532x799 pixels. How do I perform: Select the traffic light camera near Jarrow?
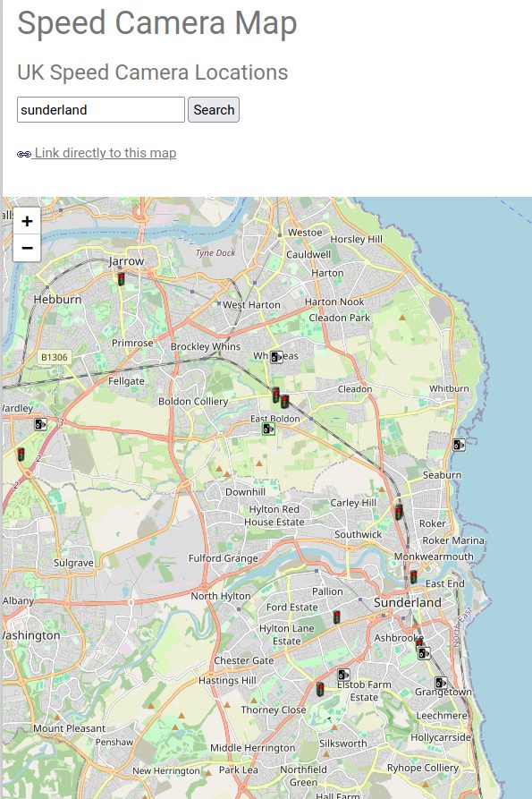122,279
